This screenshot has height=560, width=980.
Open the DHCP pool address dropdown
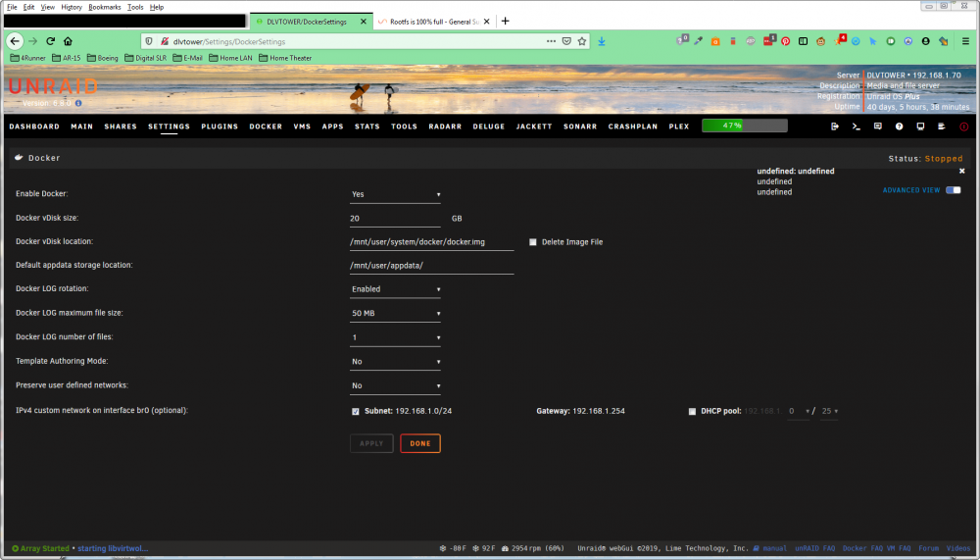coord(798,412)
